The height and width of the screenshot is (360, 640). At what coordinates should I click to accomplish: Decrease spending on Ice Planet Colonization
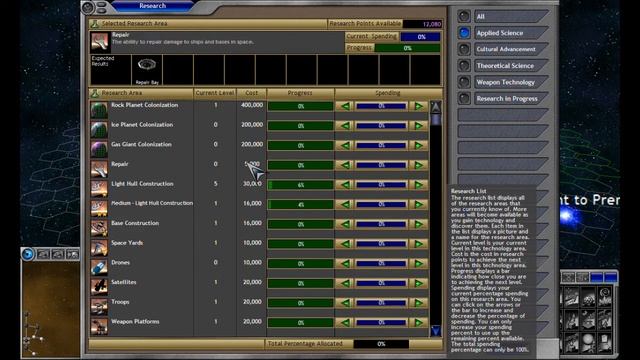point(345,126)
